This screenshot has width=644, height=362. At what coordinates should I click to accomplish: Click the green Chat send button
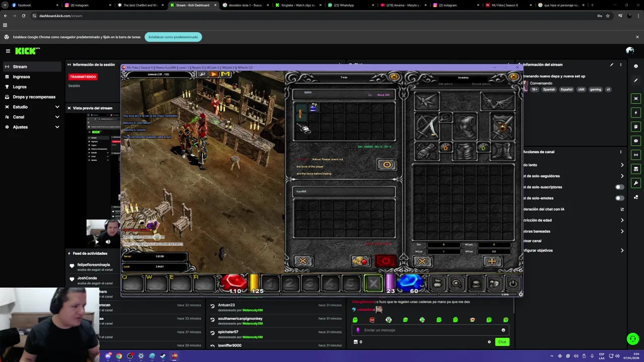[502, 342]
